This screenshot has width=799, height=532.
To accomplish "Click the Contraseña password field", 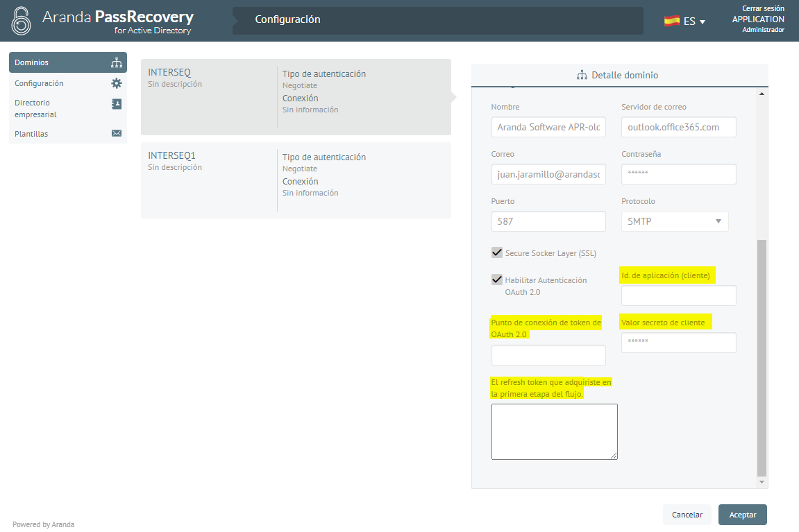I will coord(679,174).
